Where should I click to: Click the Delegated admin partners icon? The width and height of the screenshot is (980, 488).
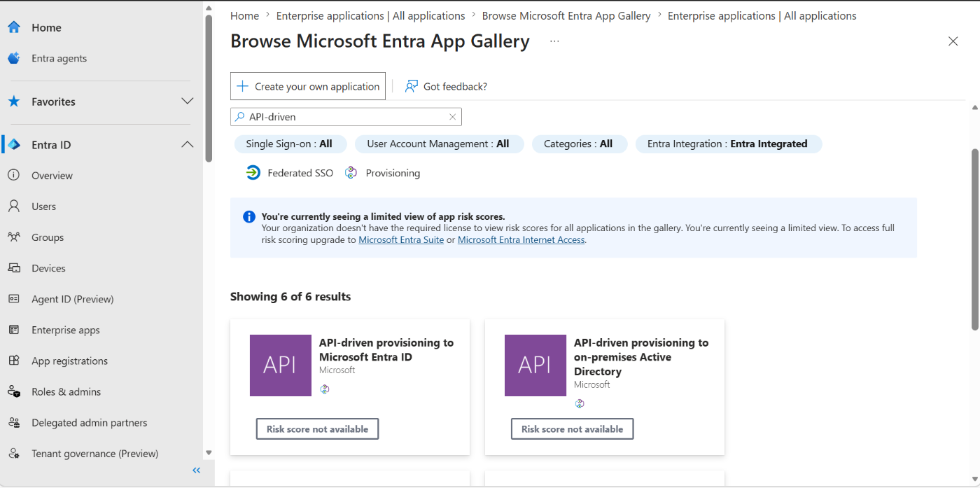coord(14,422)
